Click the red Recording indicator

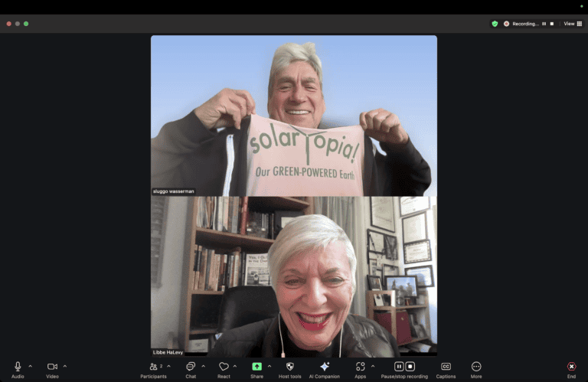506,24
